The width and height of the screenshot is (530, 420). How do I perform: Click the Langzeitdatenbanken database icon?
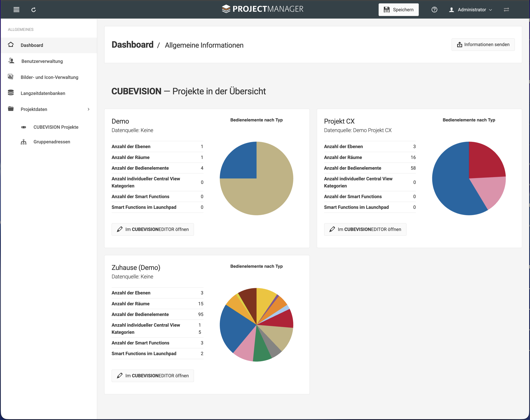(10, 93)
